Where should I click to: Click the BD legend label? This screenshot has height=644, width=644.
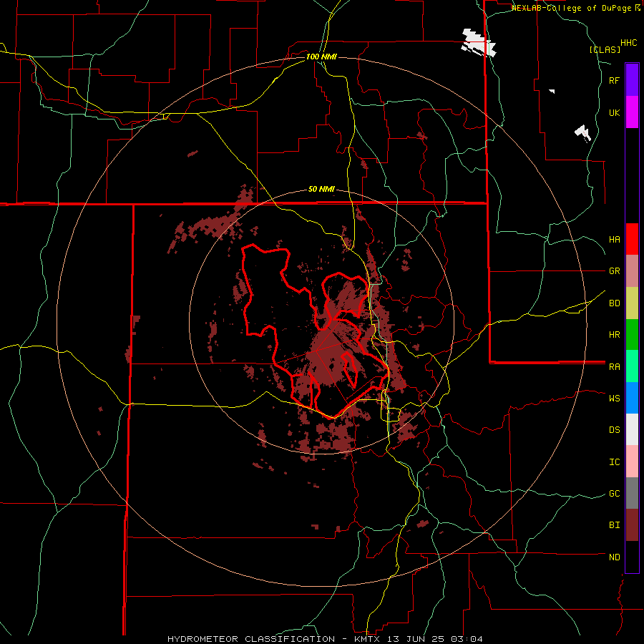pyautogui.click(x=614, y=303)
